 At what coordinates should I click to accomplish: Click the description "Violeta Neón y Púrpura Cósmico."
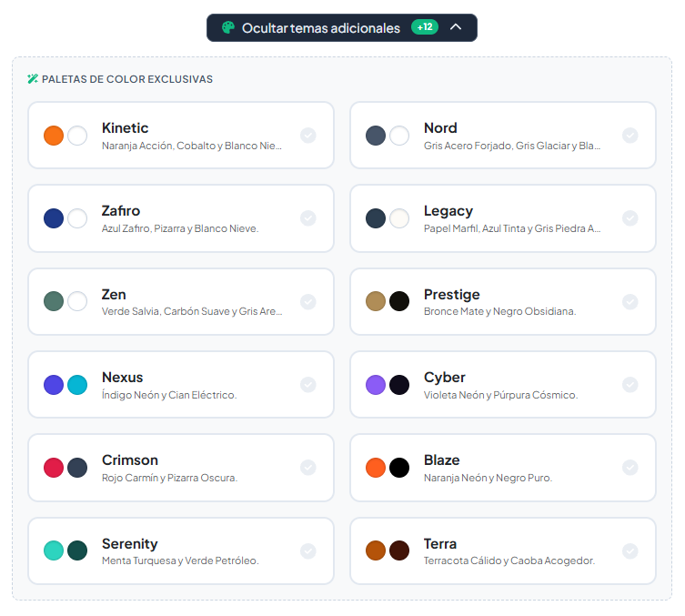tap(500, 395)
